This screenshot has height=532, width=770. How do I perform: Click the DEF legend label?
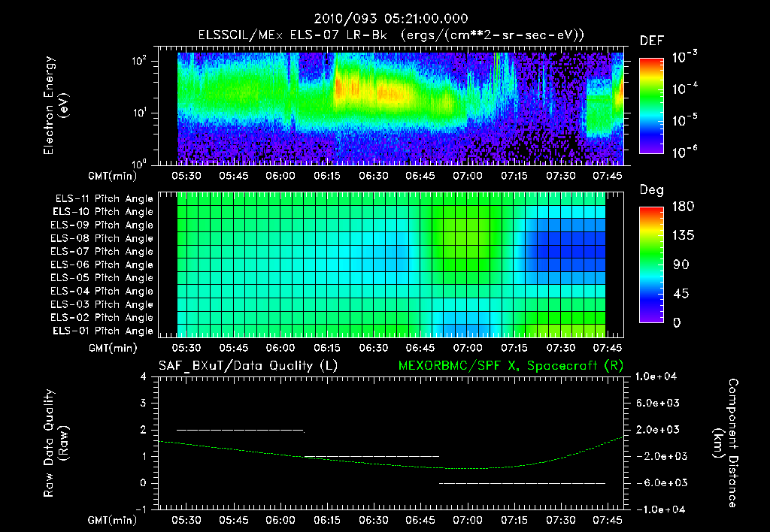651,41
